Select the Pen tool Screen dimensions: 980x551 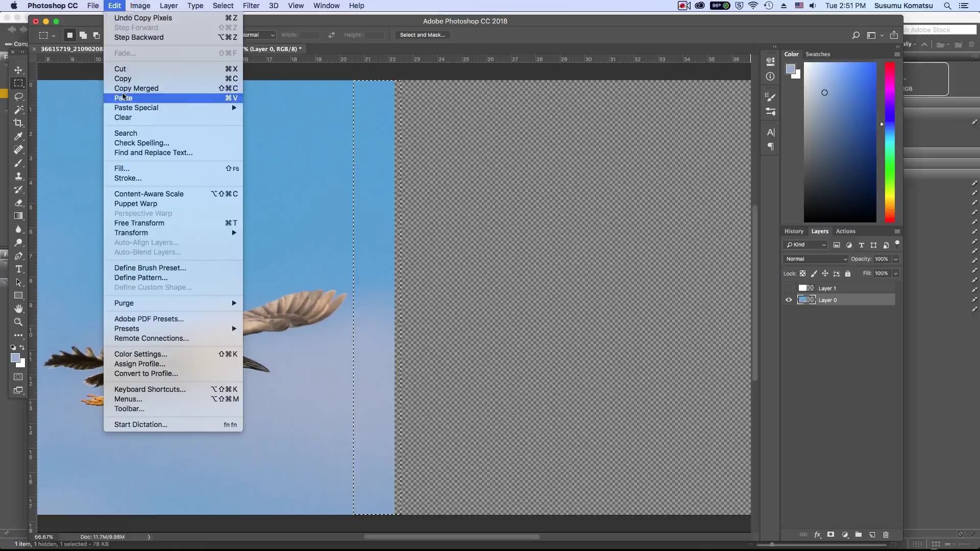coord(18,256)
